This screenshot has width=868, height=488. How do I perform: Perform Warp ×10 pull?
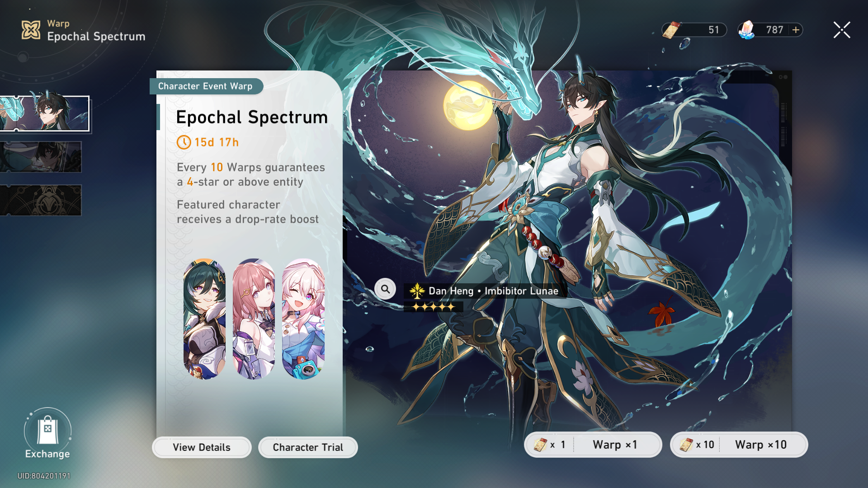tap(739, 445)
